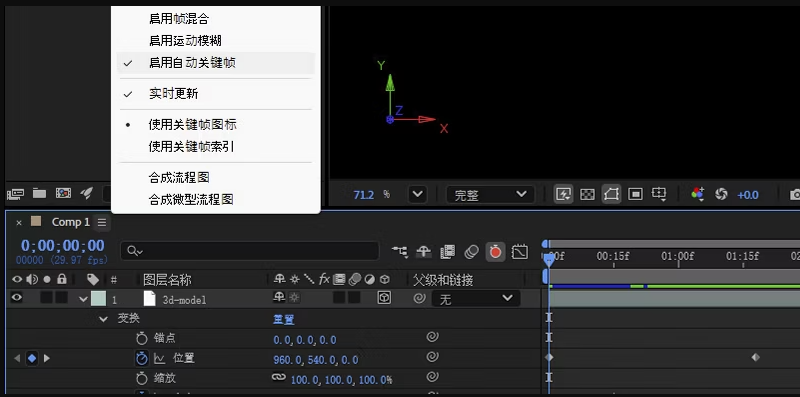Open show channel and color management icon
The height and width of the screenshot is (397, 800).
pos(697,194)
